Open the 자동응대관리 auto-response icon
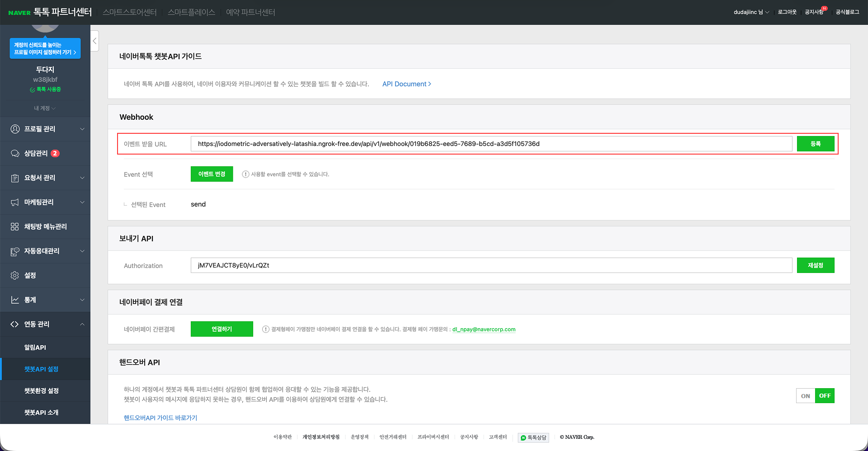868x451 pixels. click(14, 251)
